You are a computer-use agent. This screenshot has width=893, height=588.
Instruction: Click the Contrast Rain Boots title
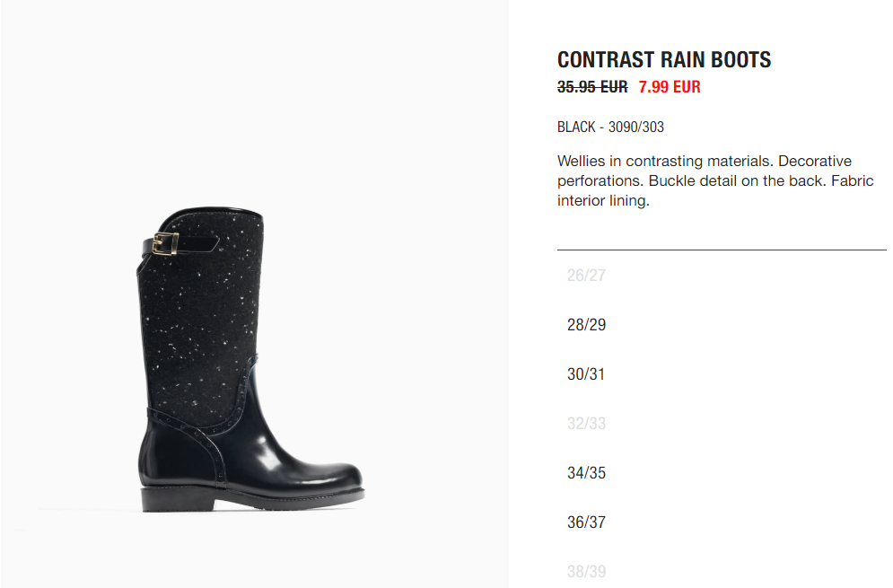point(664,60)
